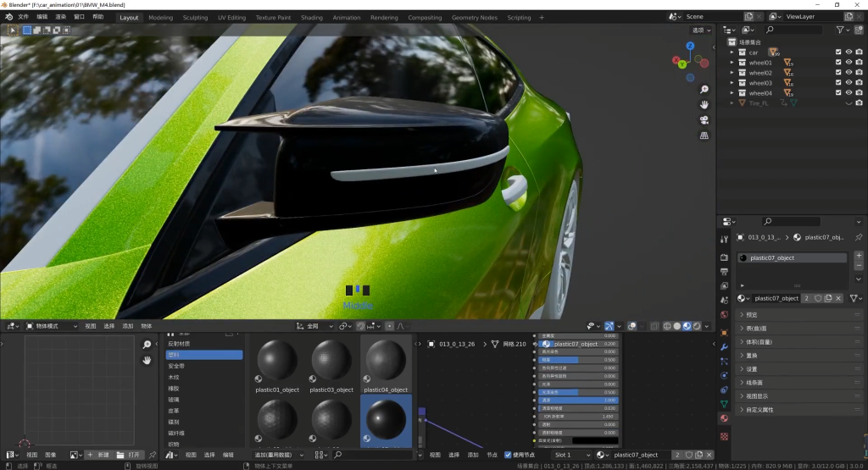Open the 文件 menu
Screen dimensions: 868x470
click(x=23, y=17)
